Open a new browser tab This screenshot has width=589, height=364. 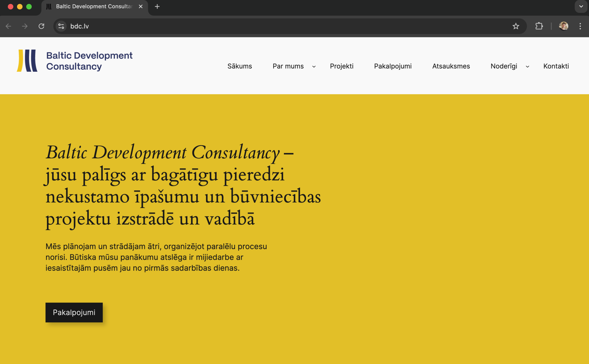[157, 6]
